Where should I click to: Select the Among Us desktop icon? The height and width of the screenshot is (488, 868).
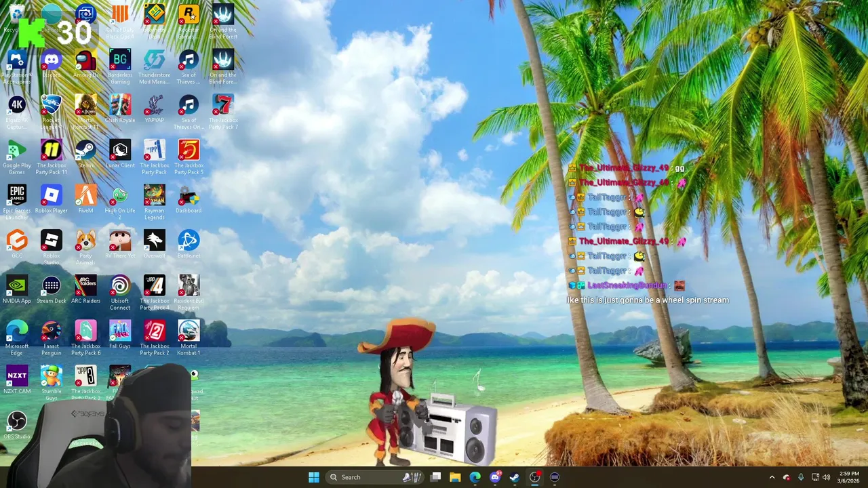85,64
